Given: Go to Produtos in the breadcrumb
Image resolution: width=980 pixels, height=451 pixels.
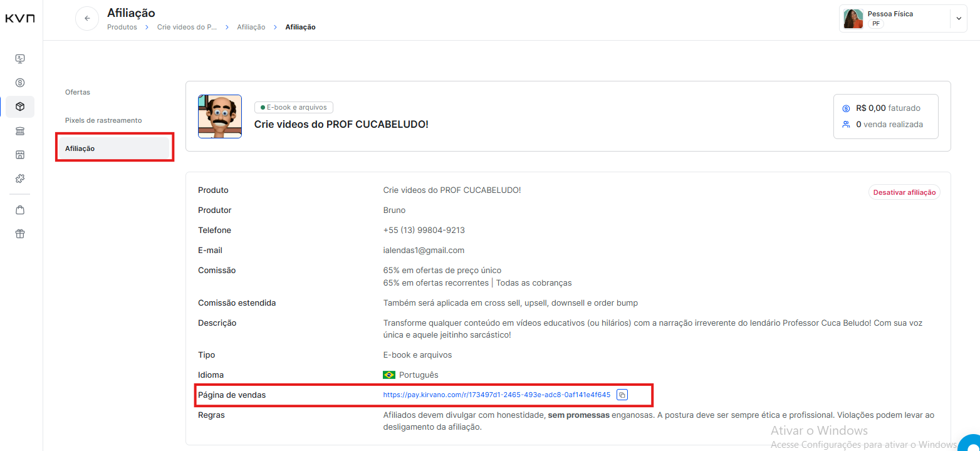Looking at the screenshot, I should [122, 28].
